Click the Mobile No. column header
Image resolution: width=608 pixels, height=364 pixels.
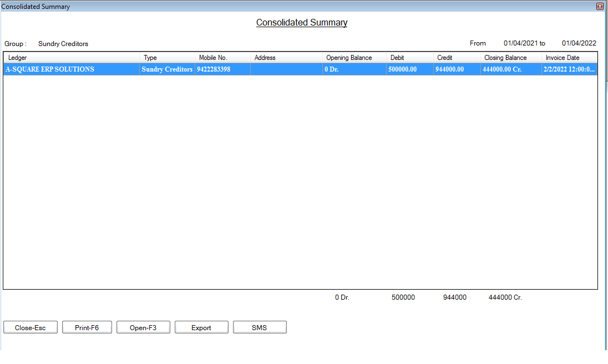pyautogui.click(x=222, y=58)
